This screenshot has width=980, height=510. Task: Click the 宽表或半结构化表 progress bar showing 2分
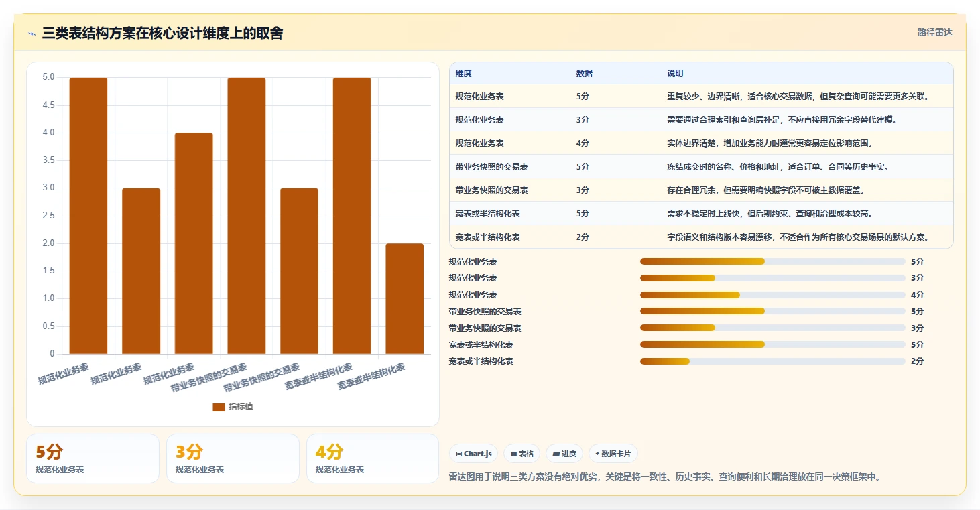[772, 361]
